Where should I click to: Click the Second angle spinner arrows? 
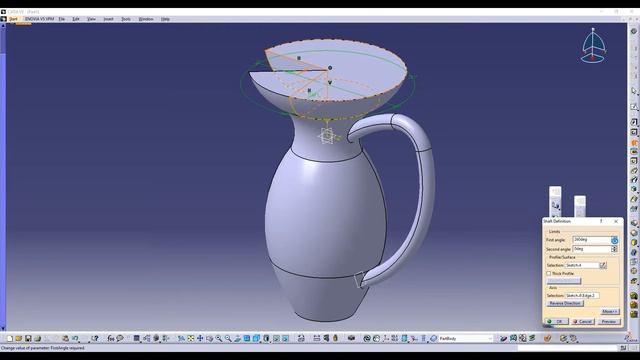614,249
